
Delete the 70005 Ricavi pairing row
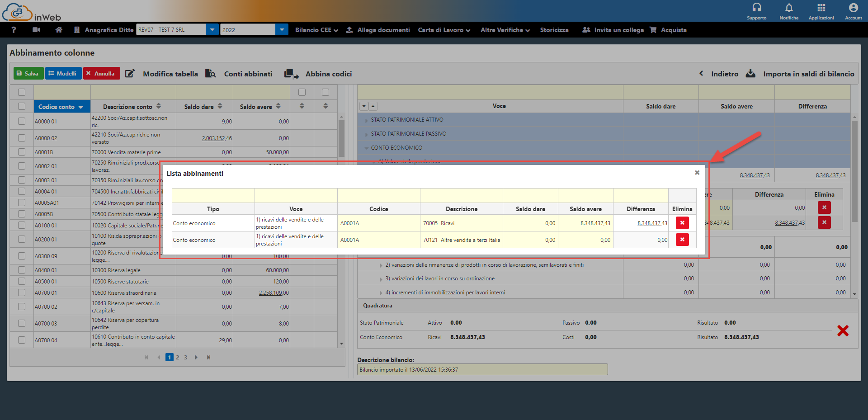[x=682, y=223]
